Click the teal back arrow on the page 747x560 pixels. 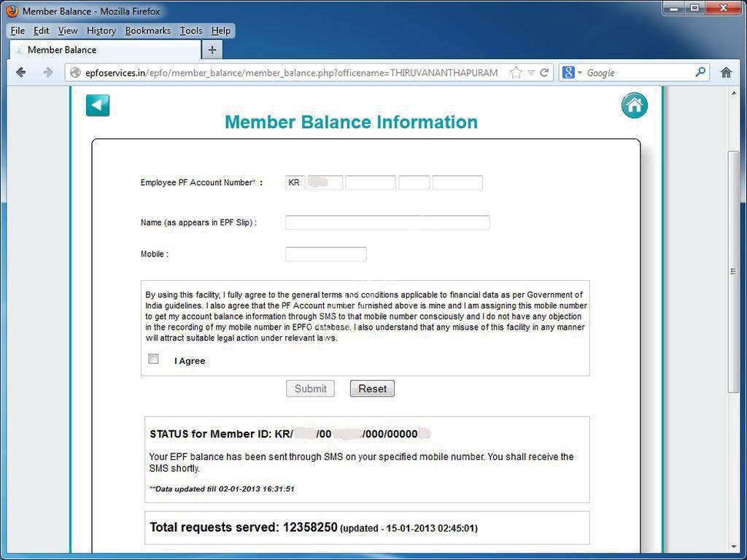click(x=97, y=105)
